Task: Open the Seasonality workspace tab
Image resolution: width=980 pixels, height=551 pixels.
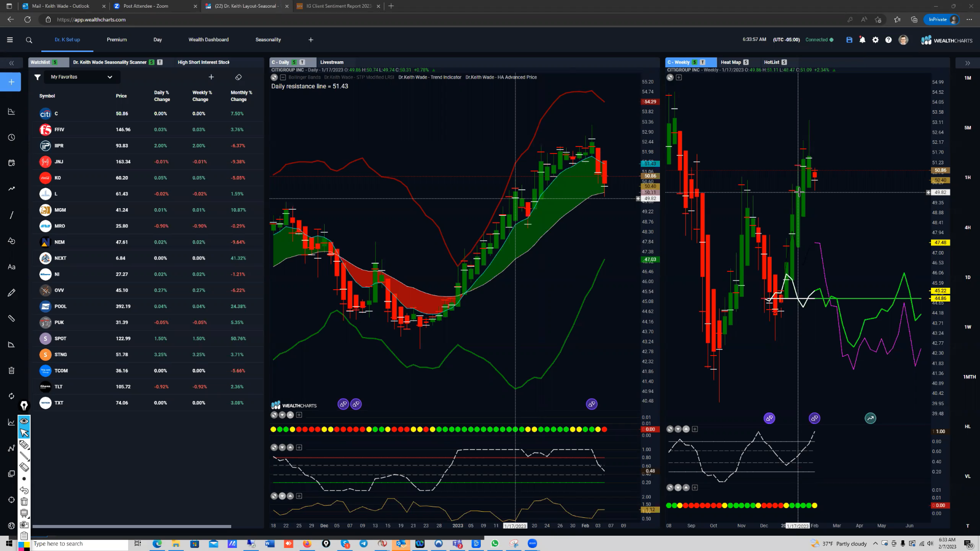Action: pyautogui.click(x=268, y=40)
